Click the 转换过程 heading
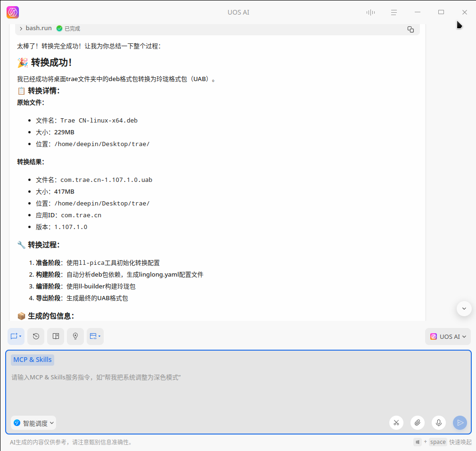Viewport: 476px width, 451px height. (x=39, y=245)
